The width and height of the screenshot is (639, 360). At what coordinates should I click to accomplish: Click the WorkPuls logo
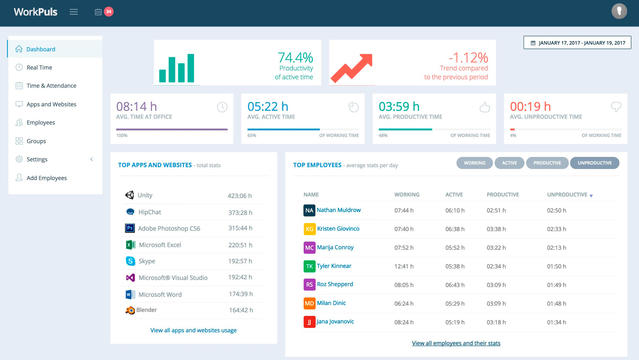(35, 12)
